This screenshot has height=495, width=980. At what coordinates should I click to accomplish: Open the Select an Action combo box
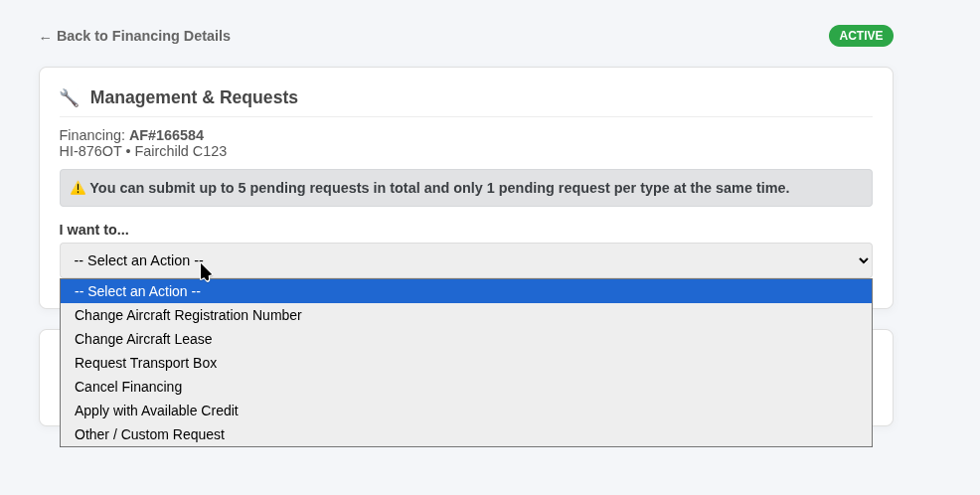[x=465, y=260]
